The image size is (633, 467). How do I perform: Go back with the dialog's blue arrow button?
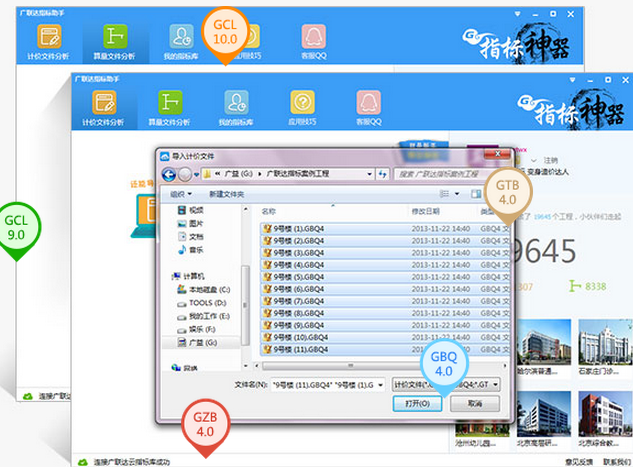[169, 174]
